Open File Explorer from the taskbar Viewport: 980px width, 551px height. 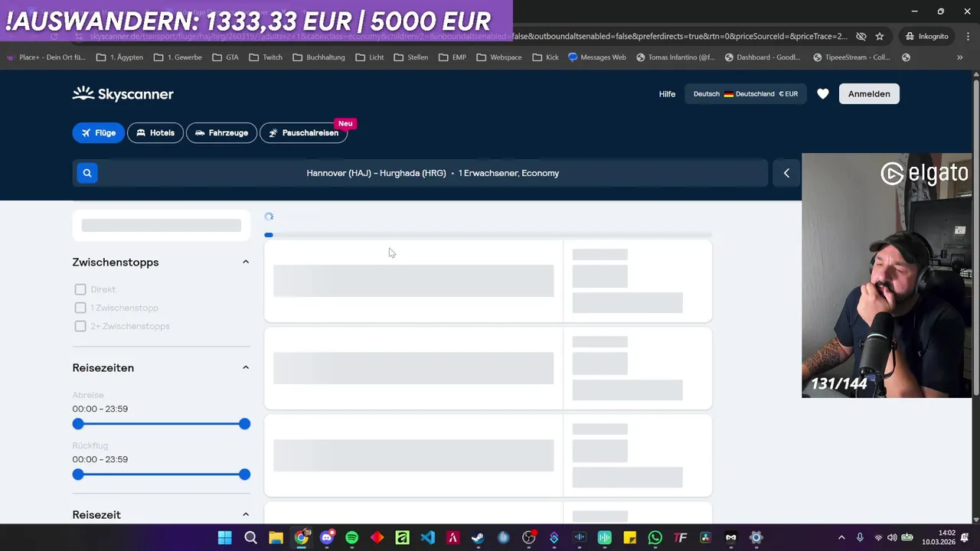pos(276,537)
